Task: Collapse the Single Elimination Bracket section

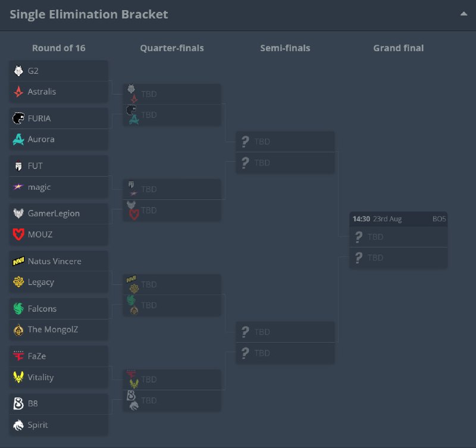Action: [464, 14]
